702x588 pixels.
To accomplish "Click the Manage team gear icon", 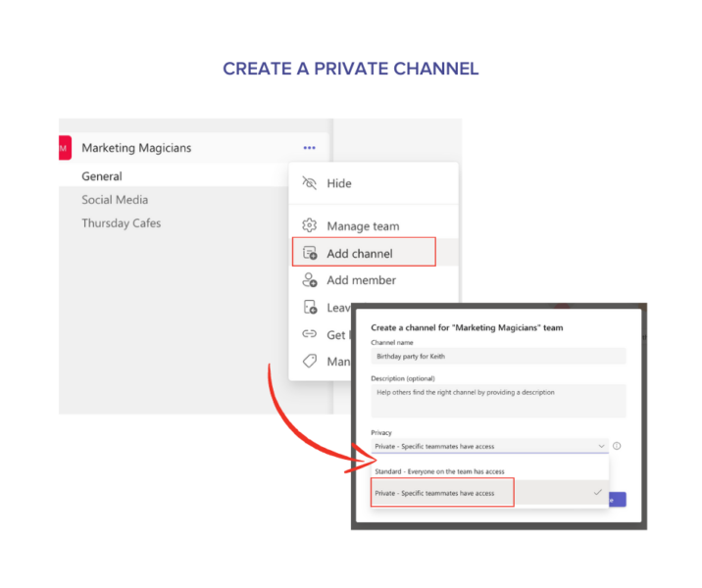I will pos(310,225).
